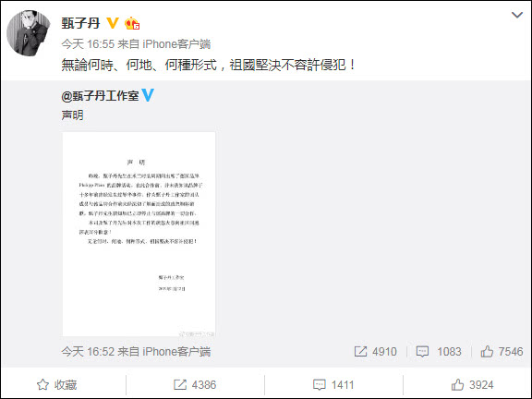The image size is (532, 399).
Task: Click the original post comment icon 1083
Action: (422, 352)
